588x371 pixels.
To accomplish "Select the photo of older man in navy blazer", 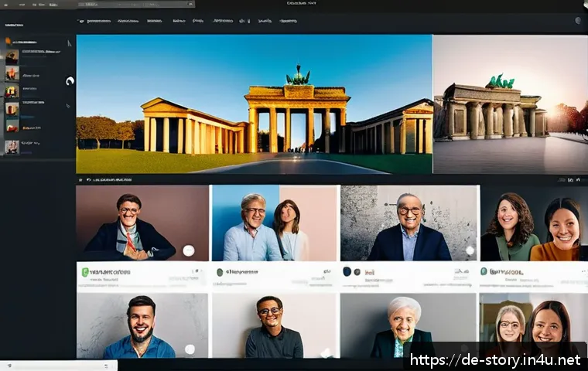I will 409,223.
